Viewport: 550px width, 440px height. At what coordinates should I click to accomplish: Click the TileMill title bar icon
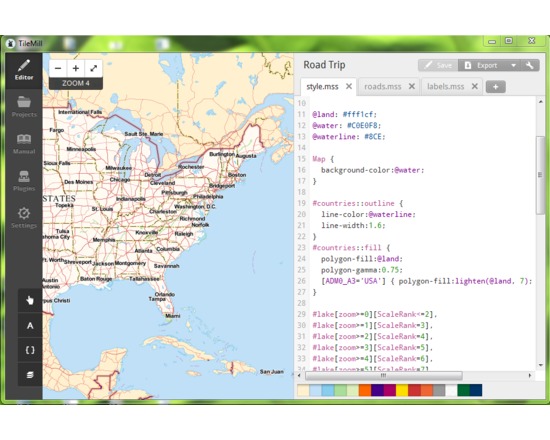11,44
